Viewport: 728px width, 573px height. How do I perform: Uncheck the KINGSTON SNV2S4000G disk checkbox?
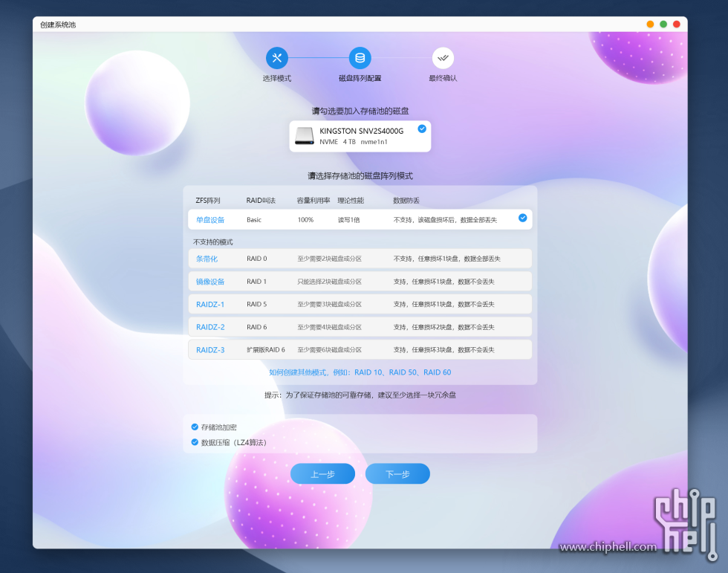pyautogui.click(x=422, y=129)
